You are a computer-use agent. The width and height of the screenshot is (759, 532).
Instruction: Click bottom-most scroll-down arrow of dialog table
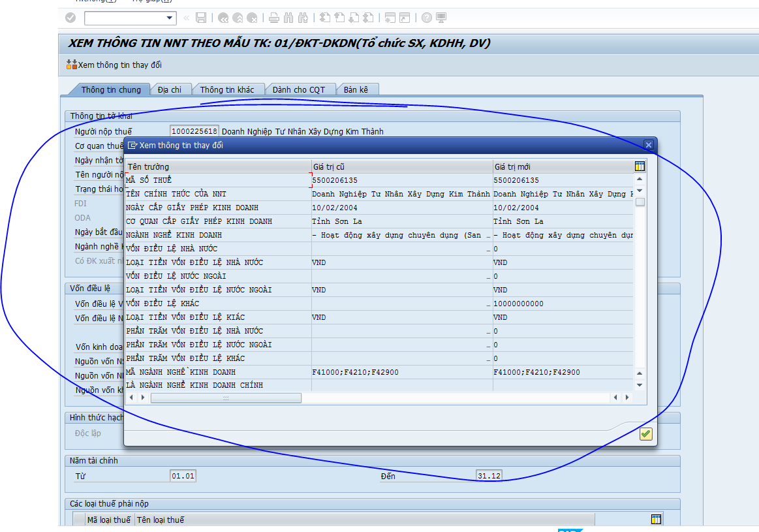pos(640,385)
